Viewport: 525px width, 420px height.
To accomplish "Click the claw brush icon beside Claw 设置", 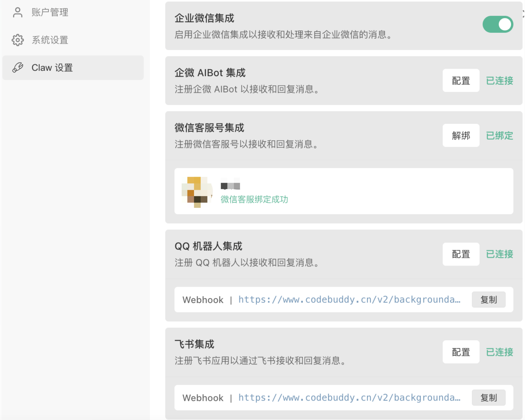I will 18,67.
